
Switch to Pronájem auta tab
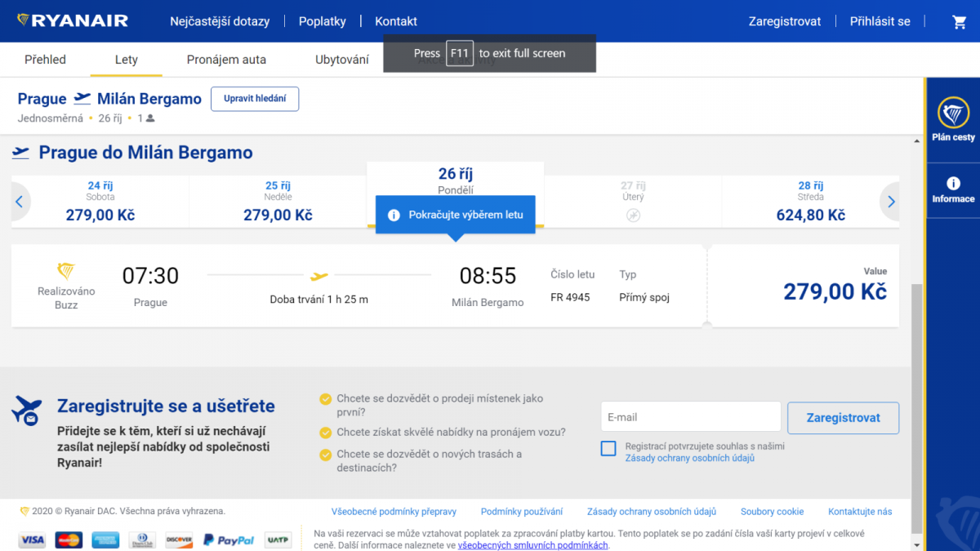pyautogui.click(x=226, y=60)
